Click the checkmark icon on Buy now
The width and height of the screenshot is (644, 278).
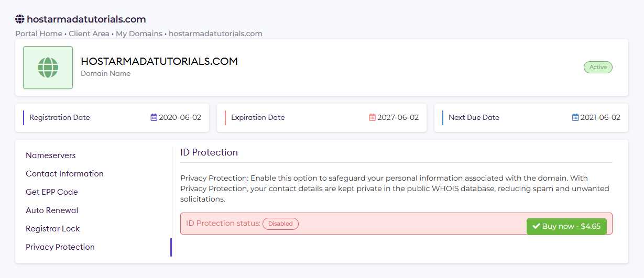pos(536,226)
